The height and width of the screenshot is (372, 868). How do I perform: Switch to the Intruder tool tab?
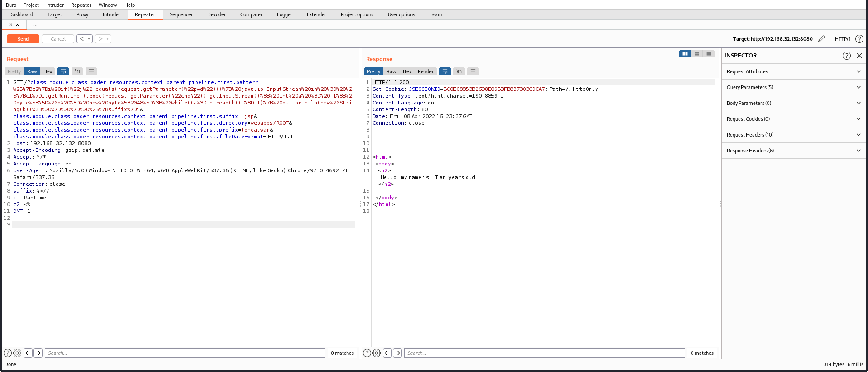click(x=111, y=14)
